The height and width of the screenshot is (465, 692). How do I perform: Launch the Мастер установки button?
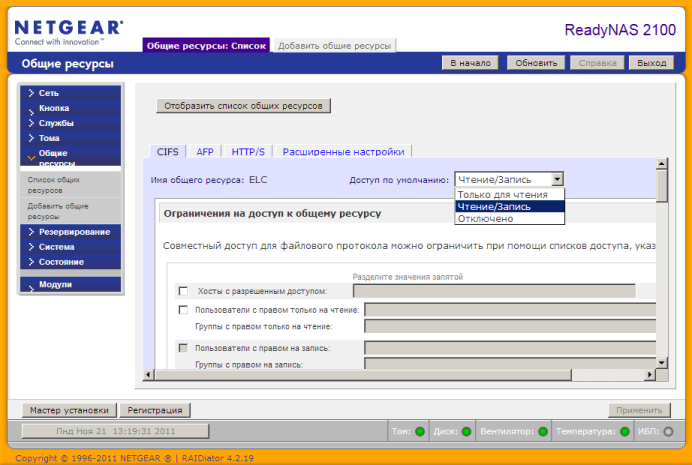(x=69, y=410)
